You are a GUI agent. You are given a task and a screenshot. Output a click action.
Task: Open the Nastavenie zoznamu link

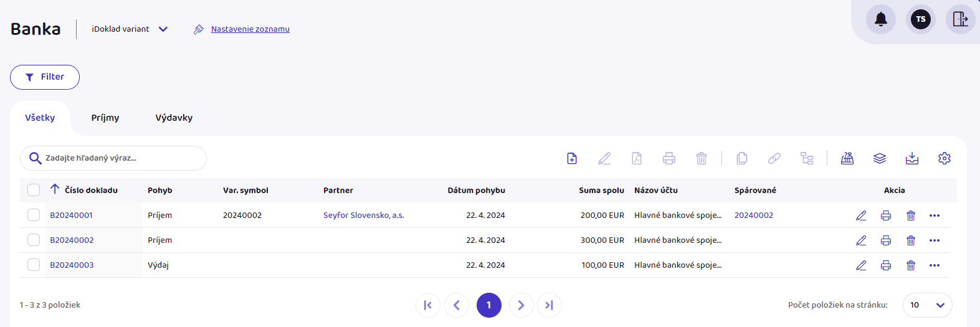click(x=250, y=29)
